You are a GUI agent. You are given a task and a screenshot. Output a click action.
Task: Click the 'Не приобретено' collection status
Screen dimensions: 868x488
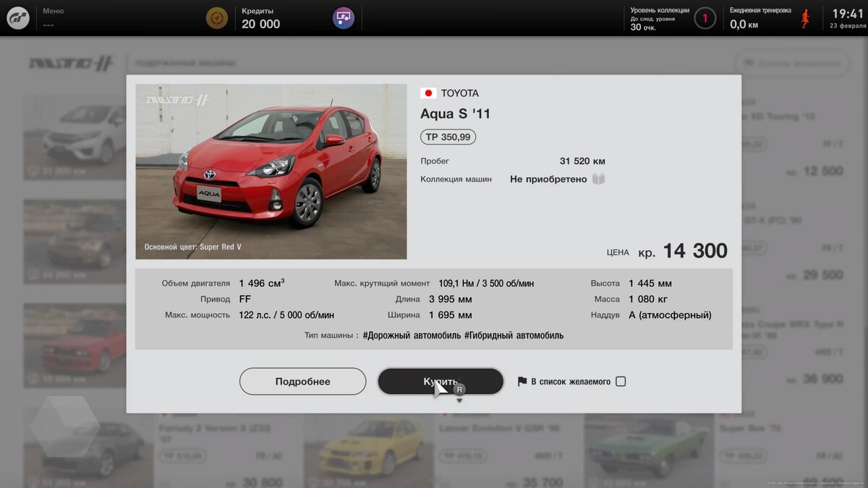548,179
